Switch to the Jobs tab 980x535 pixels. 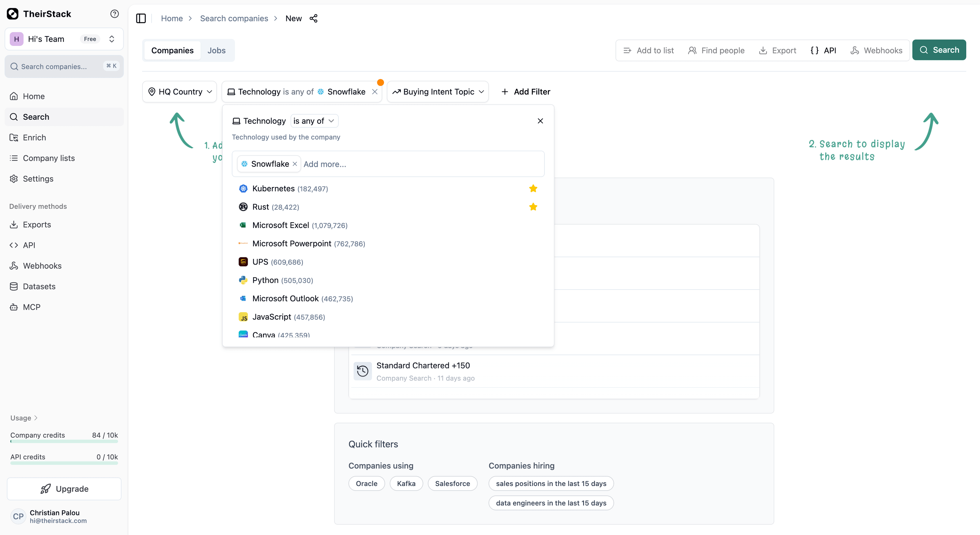pos(217,51)
